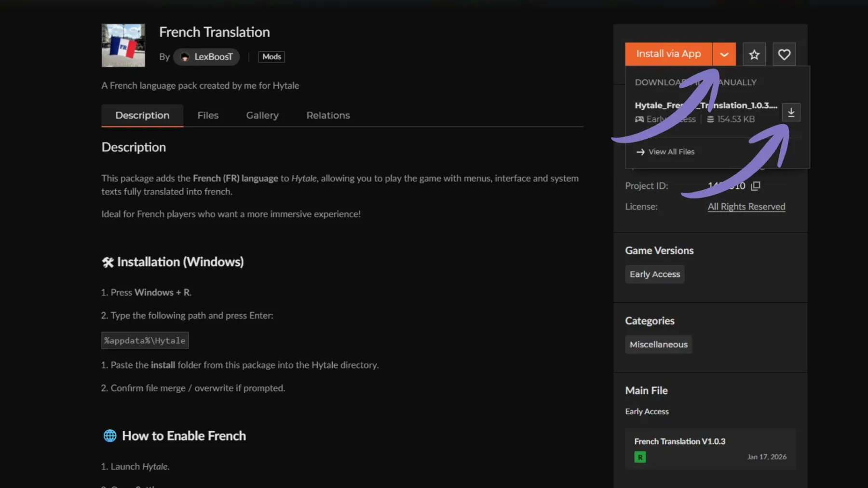Click the download icon next to the 1.0.3 file
This screenshot has height=488, width=868.
point(790,112)
